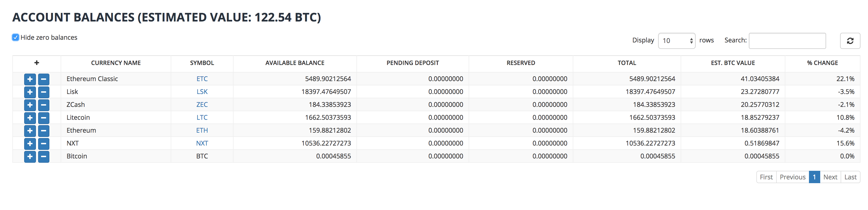
Task: Go to First page
Action: click(766, 177)
